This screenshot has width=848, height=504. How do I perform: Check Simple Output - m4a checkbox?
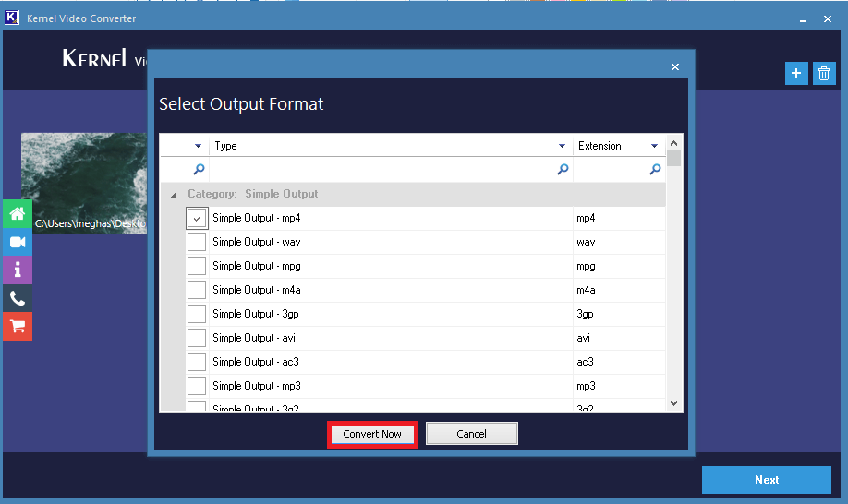pyautogui.click(x=197, y=290)
